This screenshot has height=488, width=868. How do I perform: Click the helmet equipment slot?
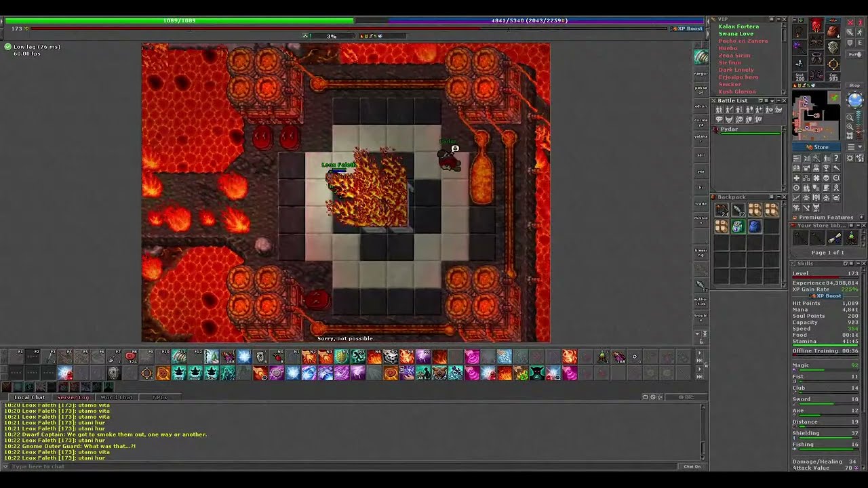pyautogui.click(x=817, y=25)
